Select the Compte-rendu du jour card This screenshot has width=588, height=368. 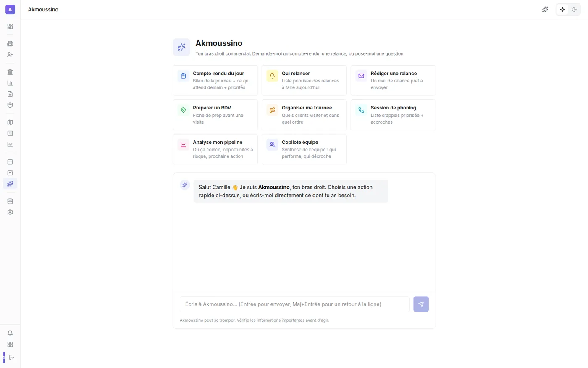[215, 80]
